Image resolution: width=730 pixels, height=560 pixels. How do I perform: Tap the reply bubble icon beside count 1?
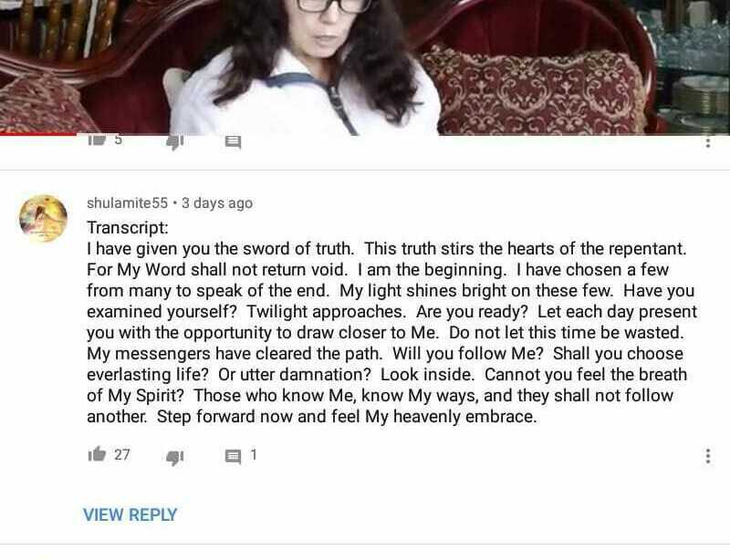[x=233, y=456]
